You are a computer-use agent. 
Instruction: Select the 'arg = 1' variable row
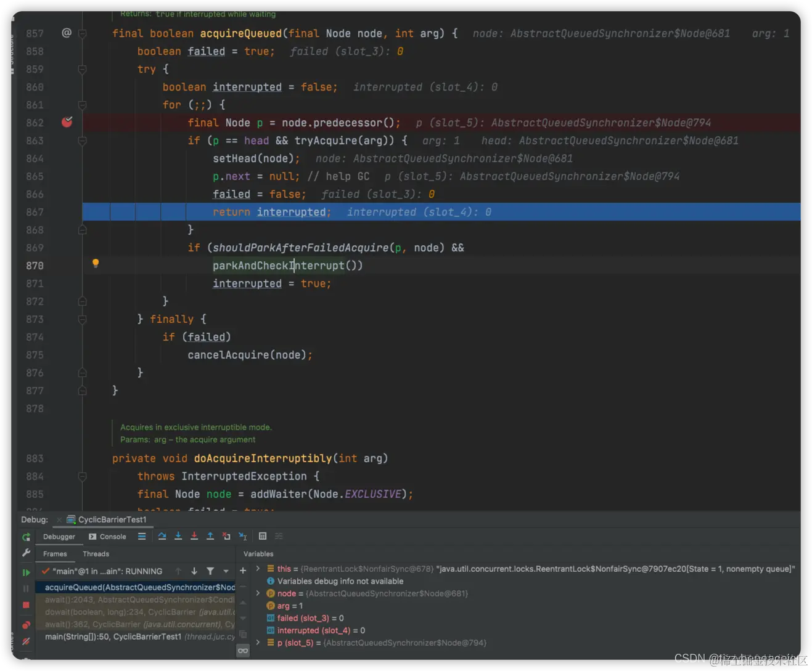(284, 606)
